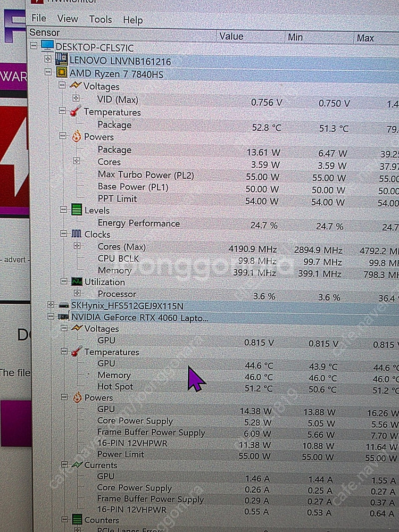Expand the VID (Max) entry
Image resolution: width=399 pixels, height=532 pixels.
76,98
